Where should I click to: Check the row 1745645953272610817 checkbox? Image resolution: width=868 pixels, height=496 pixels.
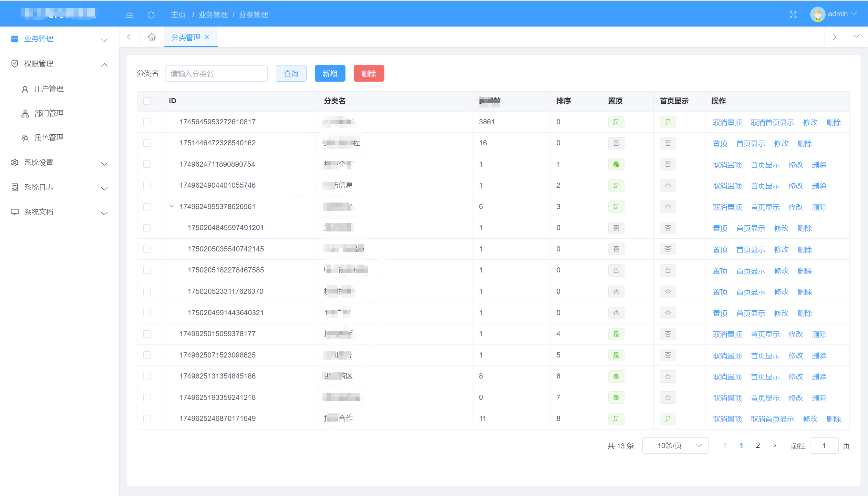click(147, 122)
